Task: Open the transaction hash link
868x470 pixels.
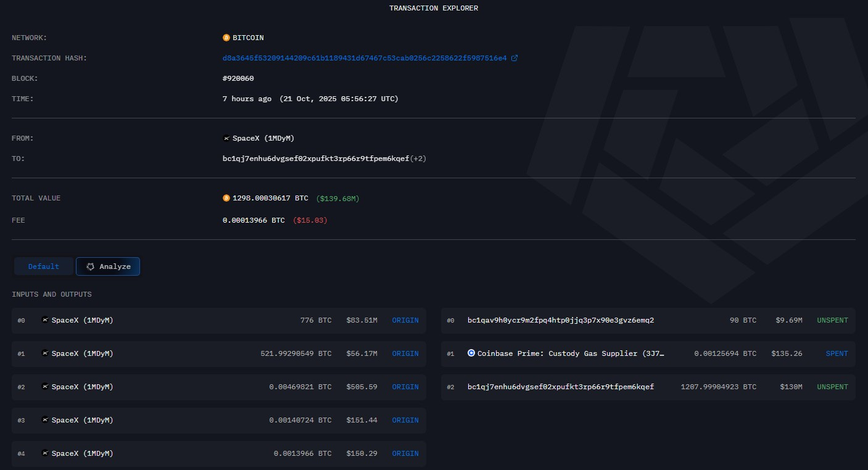Action: (365, 58)
